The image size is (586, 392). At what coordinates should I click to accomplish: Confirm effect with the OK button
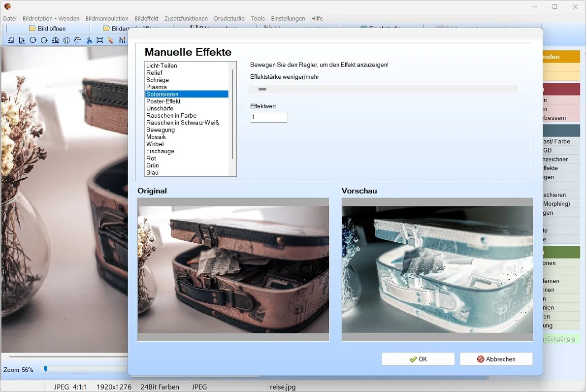coord(418,359)
